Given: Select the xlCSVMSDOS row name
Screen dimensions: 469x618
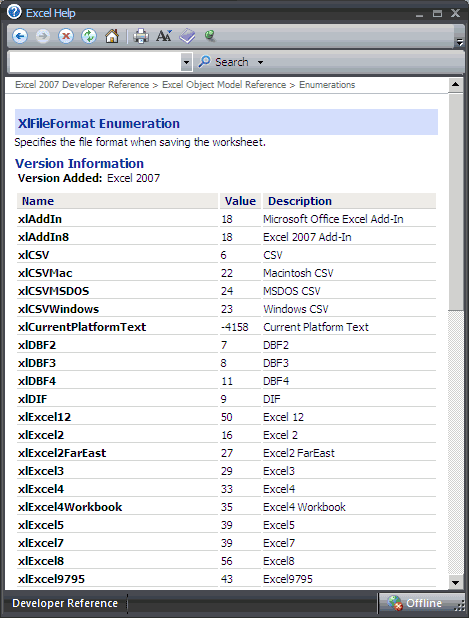Looking at the screenshot, I should pyautogui.click(x=54, y=291).
